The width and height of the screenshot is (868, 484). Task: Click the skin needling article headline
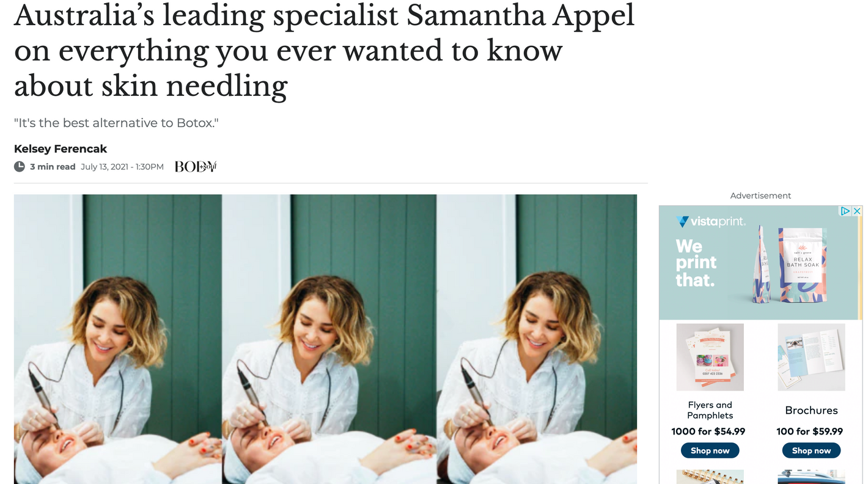click(x=324, y=51)
